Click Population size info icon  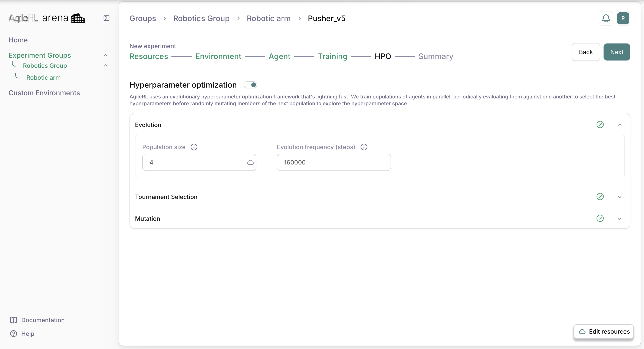coord(194,147)
